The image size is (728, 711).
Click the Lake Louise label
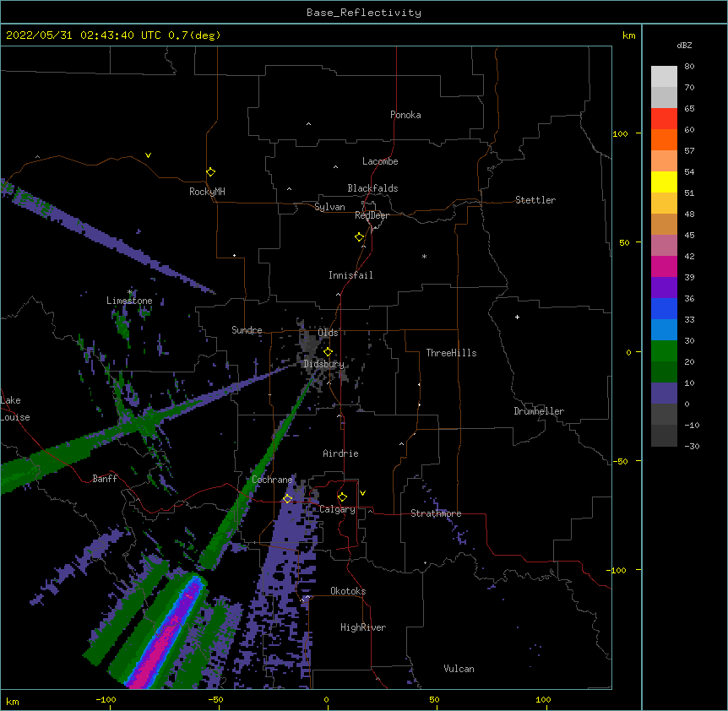[x=15, y=409]
